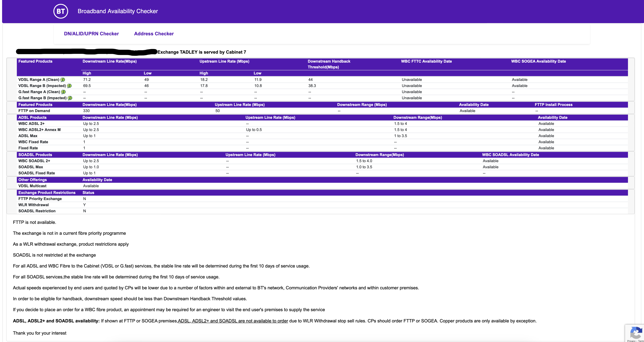Click the SOADSL Fixed Rate row label

[37, 173]
